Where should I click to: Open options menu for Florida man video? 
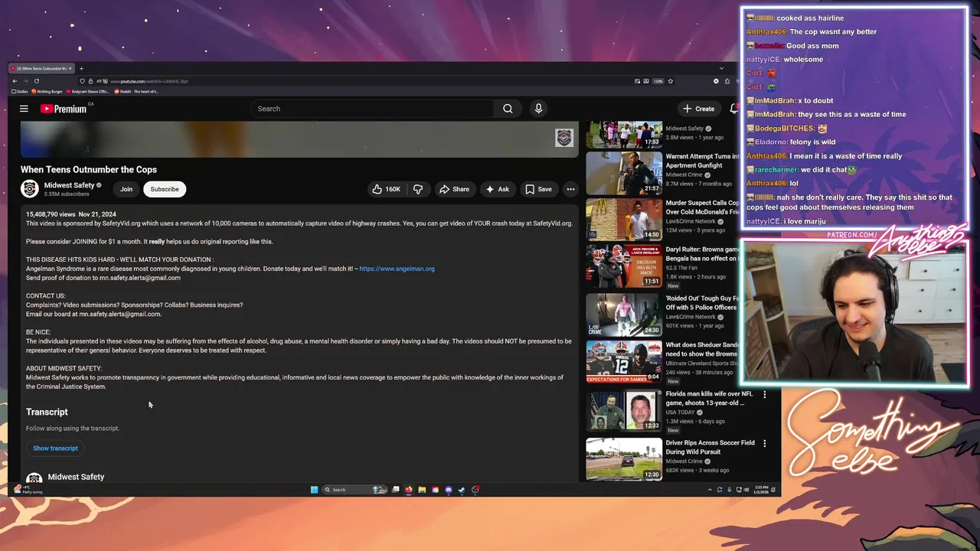tap(764, 395)
